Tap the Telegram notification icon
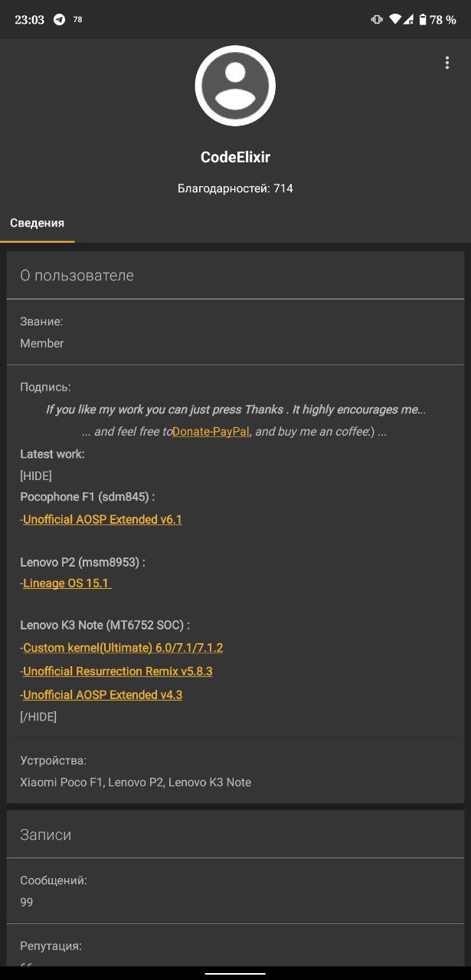 coord(59,20)
